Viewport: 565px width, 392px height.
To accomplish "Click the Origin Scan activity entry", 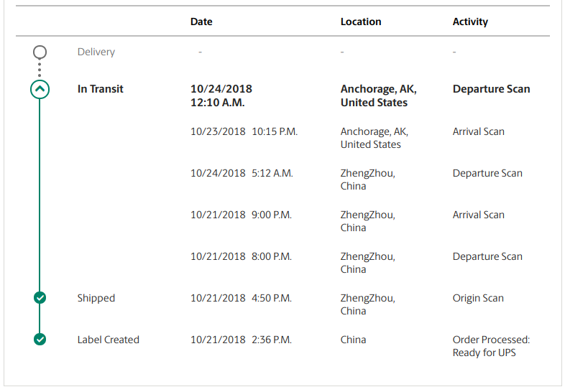I will click(x=478, y=299).
